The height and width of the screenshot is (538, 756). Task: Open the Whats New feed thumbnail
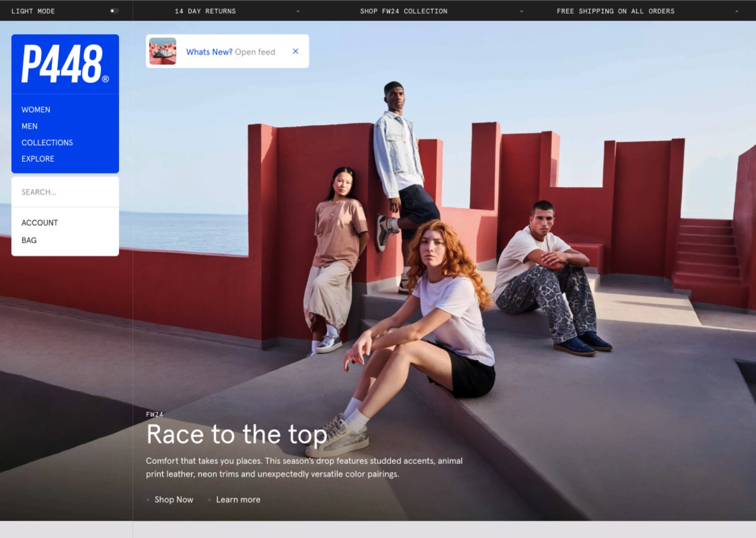point(163,51)
